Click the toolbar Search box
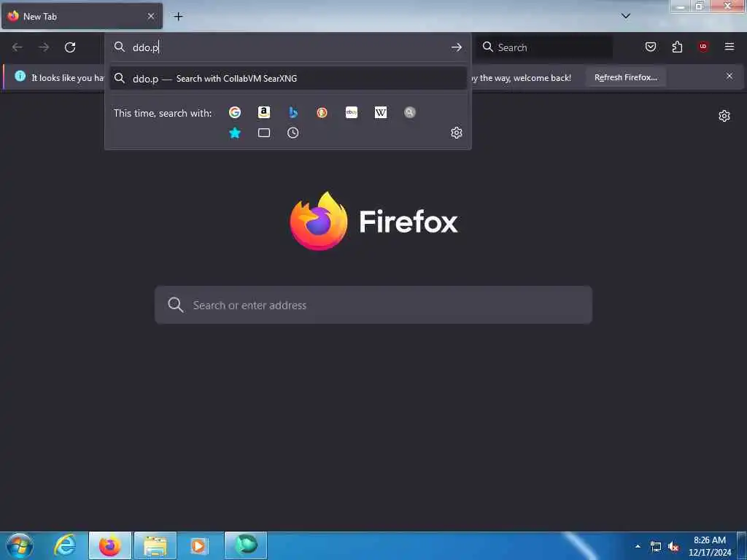 click(544, 47)
